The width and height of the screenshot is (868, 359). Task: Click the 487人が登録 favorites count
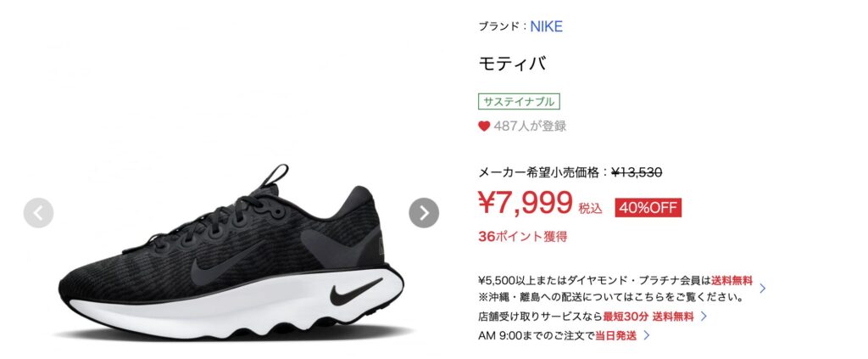click(530, 126)
